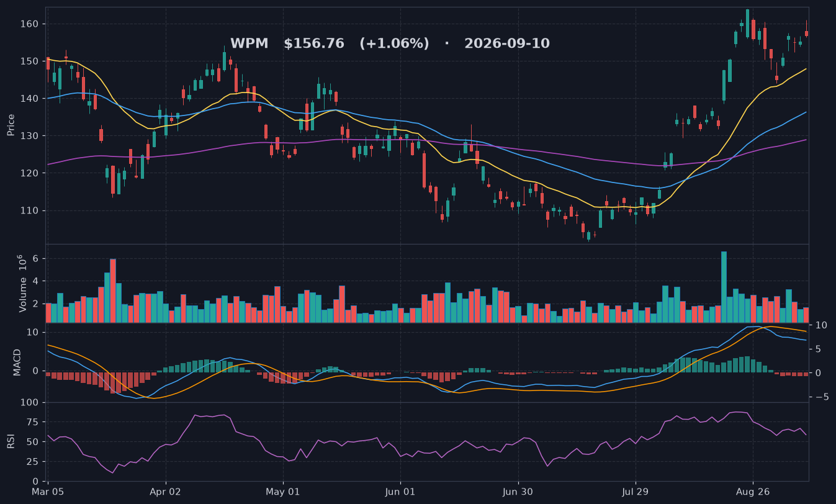
Task: Click the Volume axis label
Action: [23, 283]
